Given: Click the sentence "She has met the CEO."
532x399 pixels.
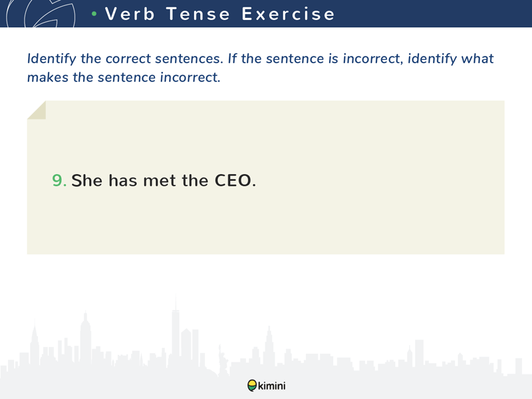Looking at the screenshot, I should coord(164,180).
